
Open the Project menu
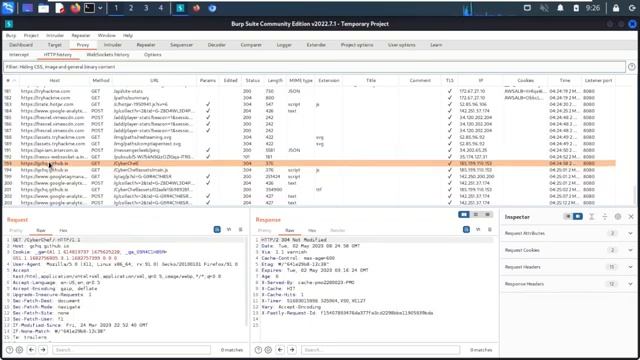31,36
